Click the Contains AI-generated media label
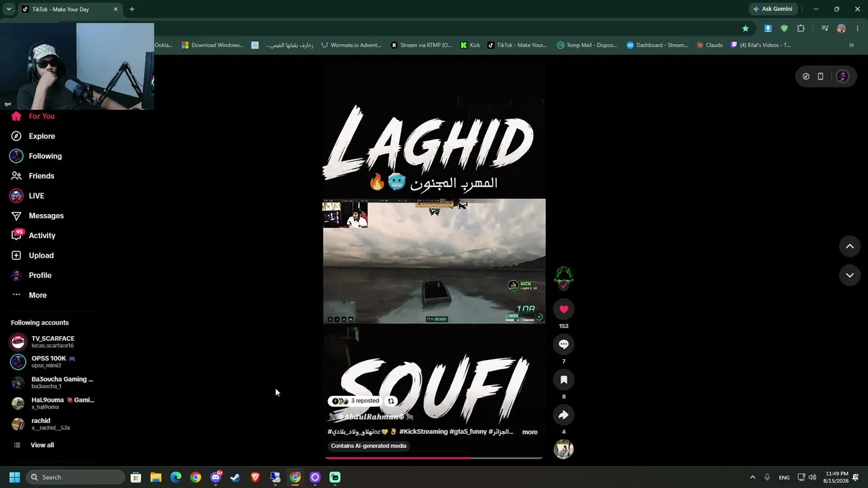 tap(369, 446)
